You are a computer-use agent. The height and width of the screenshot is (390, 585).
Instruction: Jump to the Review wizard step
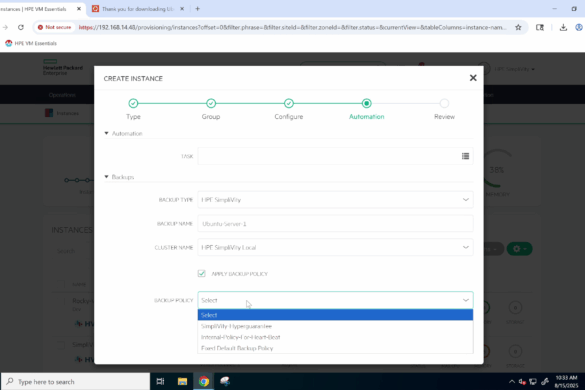[x=444, y=103]
